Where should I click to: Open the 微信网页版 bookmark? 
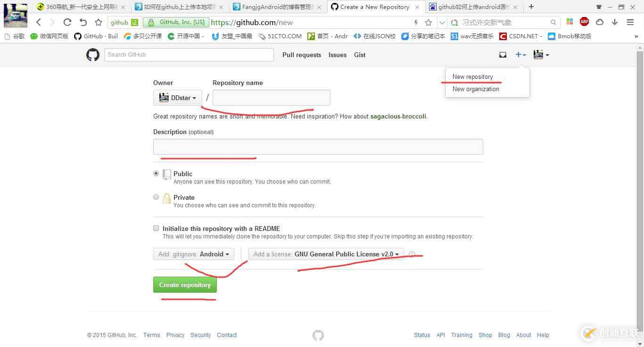[49, 36]
